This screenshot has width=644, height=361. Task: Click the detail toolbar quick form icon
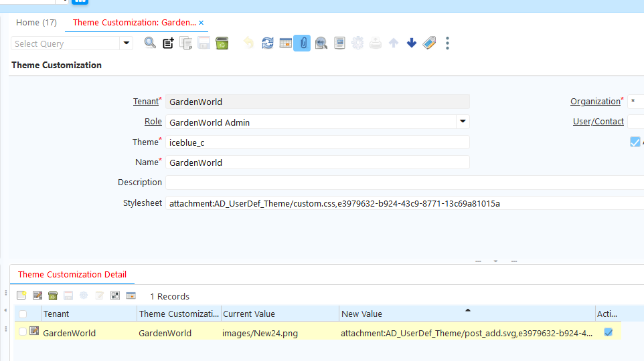[99, 295]
